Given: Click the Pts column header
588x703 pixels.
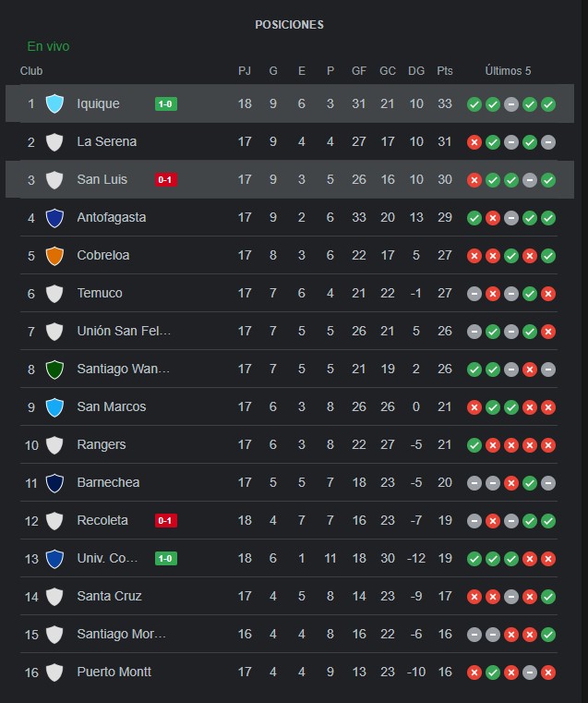Looking at the screenshot, I should pos(445,71).
